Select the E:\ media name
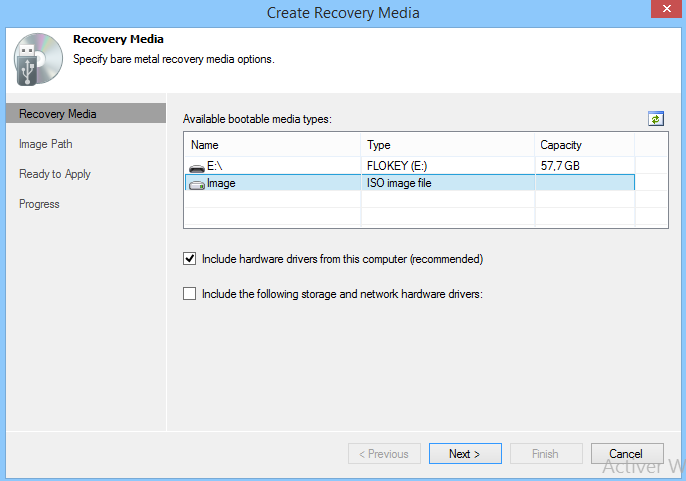The width and height of the screenshot is (686, 481). (214, 166)
